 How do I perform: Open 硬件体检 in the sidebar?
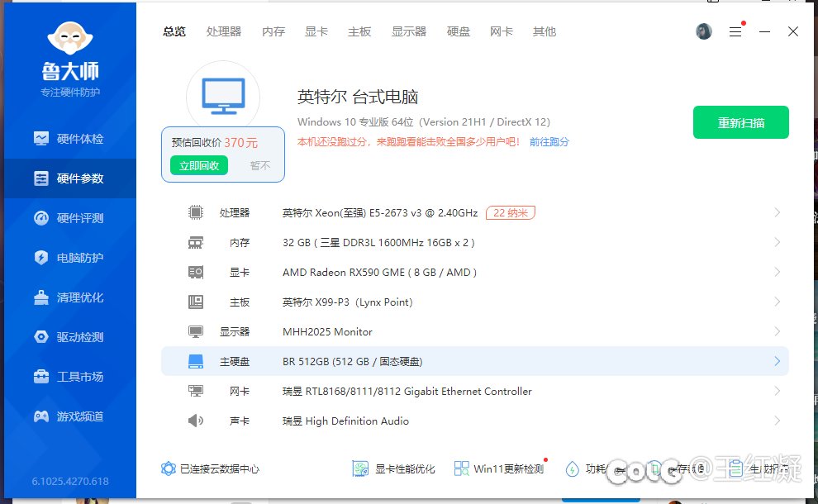coord(70,139)
